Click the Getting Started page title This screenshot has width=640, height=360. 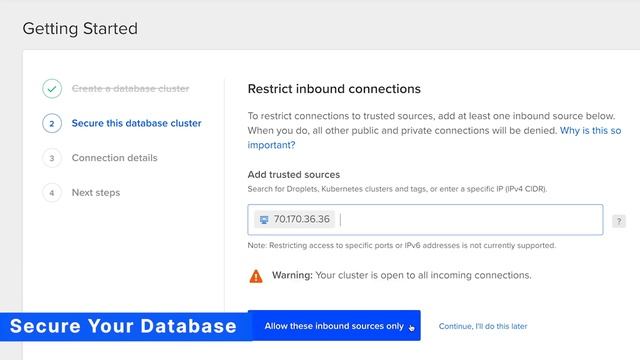pyautogui.click(x=80, y=29)
